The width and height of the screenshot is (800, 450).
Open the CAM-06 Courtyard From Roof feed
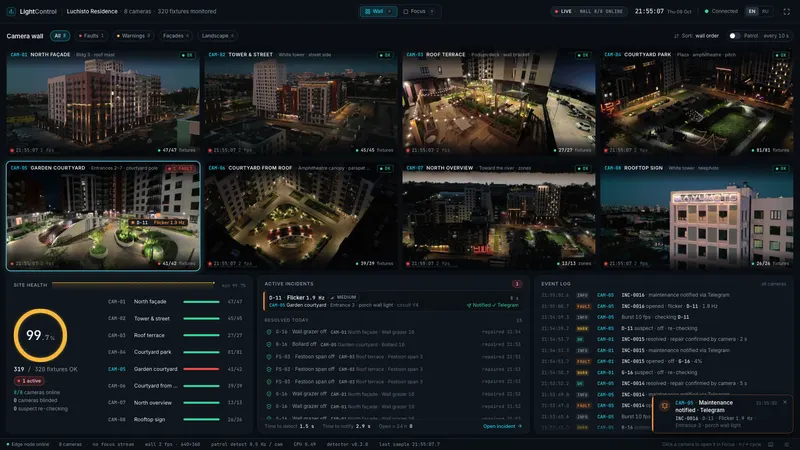pyautogui.click(x=301, y=216)
